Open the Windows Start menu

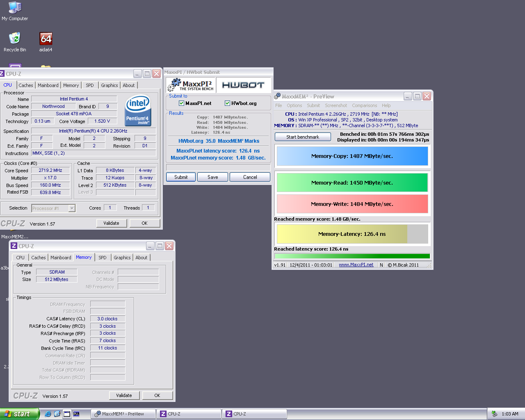pyautogui.click(x=20, y=414)
